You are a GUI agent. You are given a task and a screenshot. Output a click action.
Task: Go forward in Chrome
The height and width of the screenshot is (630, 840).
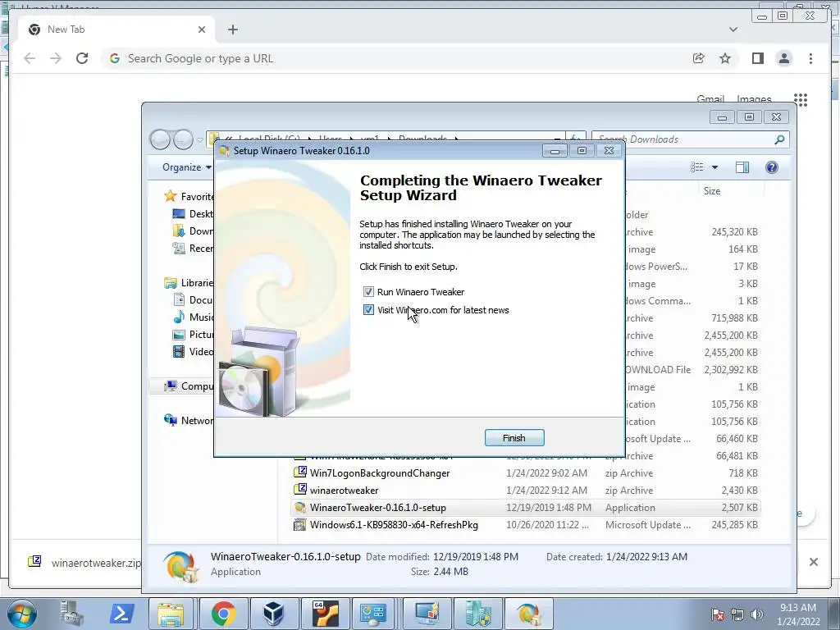(x=56, y=58)
